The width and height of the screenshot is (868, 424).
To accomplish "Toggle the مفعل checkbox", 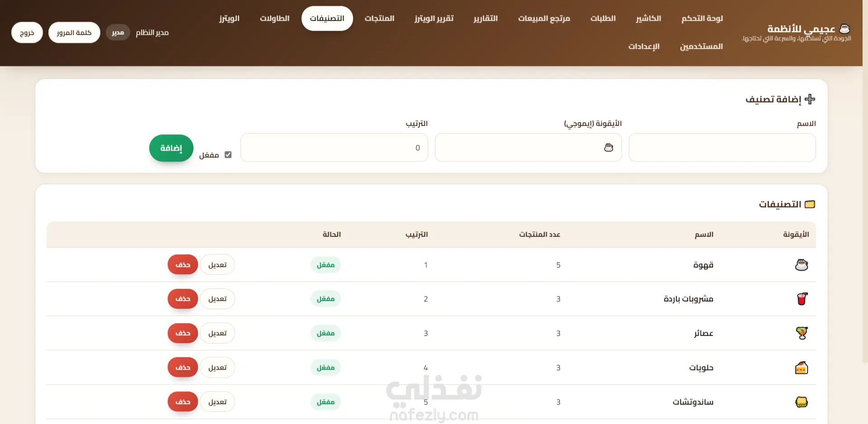I will click(x=228, y=155).
